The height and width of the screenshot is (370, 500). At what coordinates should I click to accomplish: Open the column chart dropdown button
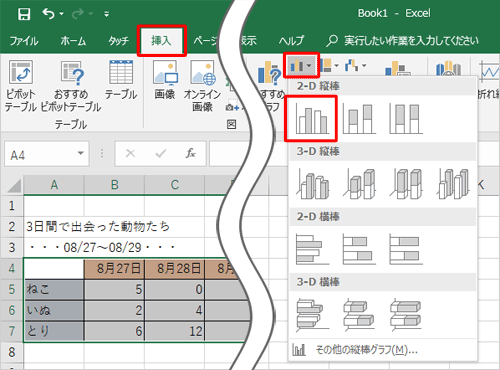pos(301,66)
